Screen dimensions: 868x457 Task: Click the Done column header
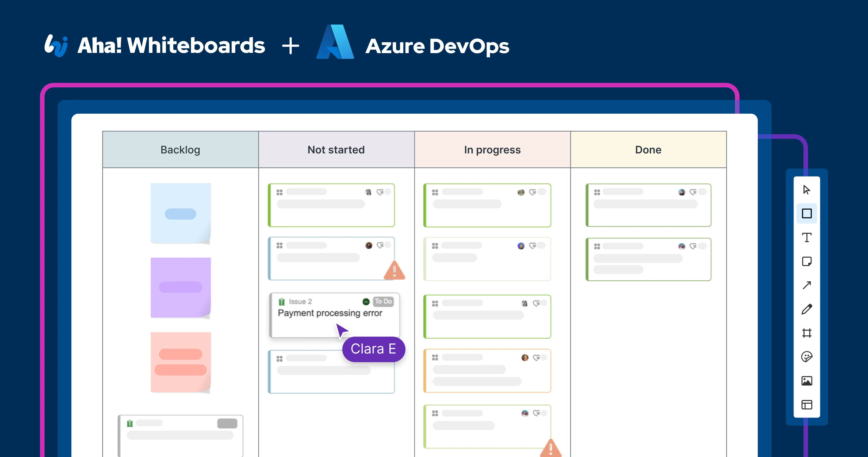coord(648,150)
